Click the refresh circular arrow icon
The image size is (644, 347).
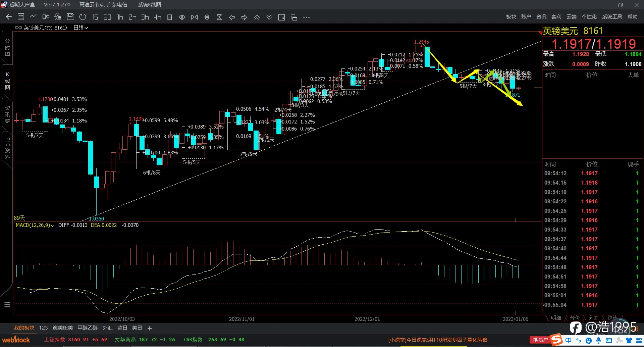(x=83, y=17)
